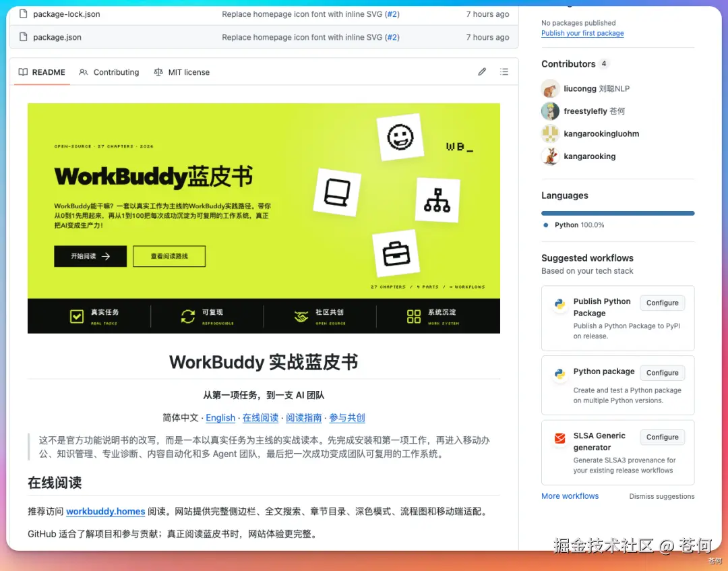This screenshot has width=728, height=571.
Task: Click the Python language bar
Action: (618, 214)
